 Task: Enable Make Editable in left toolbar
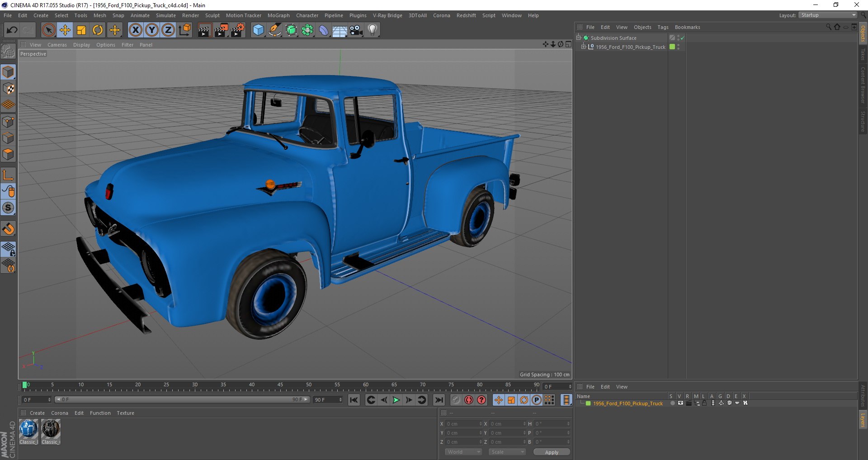8,52
